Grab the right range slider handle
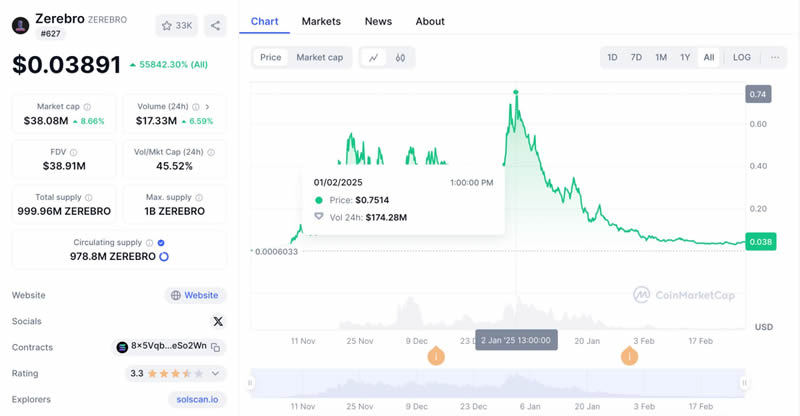Screen dimensions: 800x416 click(x=744, y=383)
